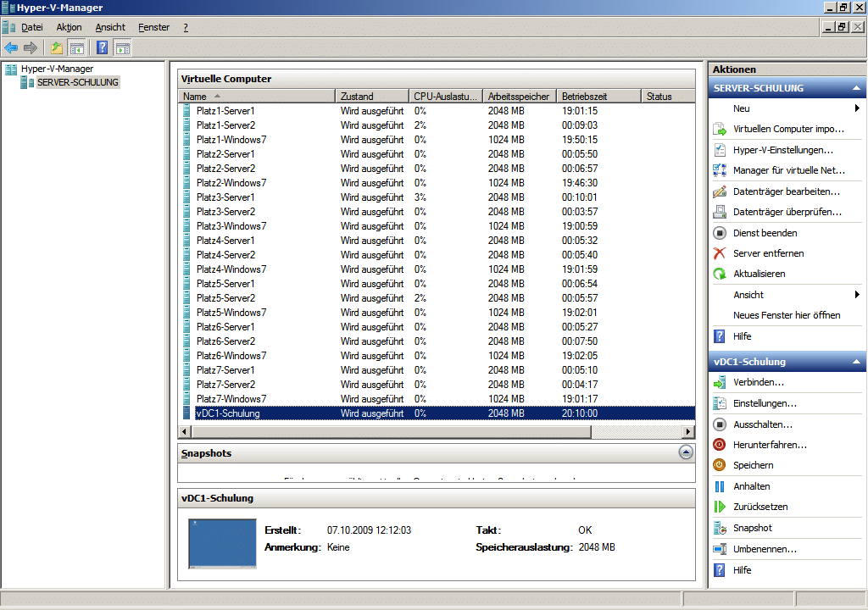Click the Snapshot action icon
Viewport: 868px width, 610px height.
pos(719,528)
